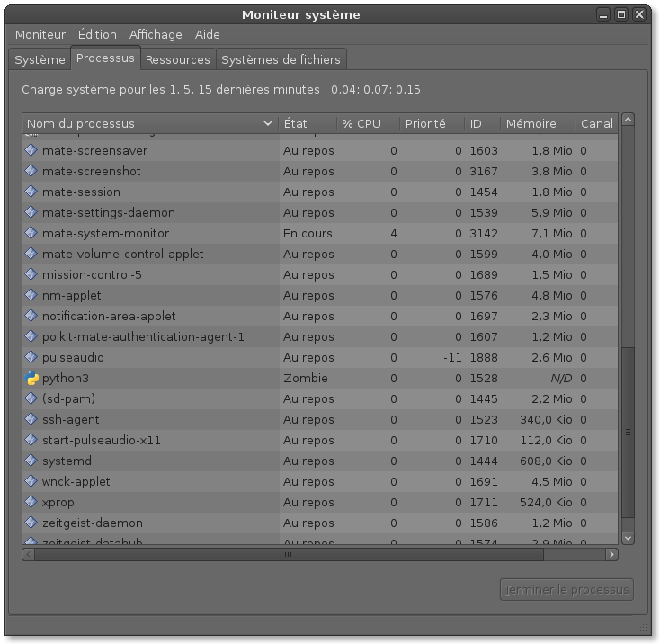This screenshot has width=660, height=644.
Task: Click the mate-system-monitor process icon
Action: pyautogui.click(x=31, y=233)
